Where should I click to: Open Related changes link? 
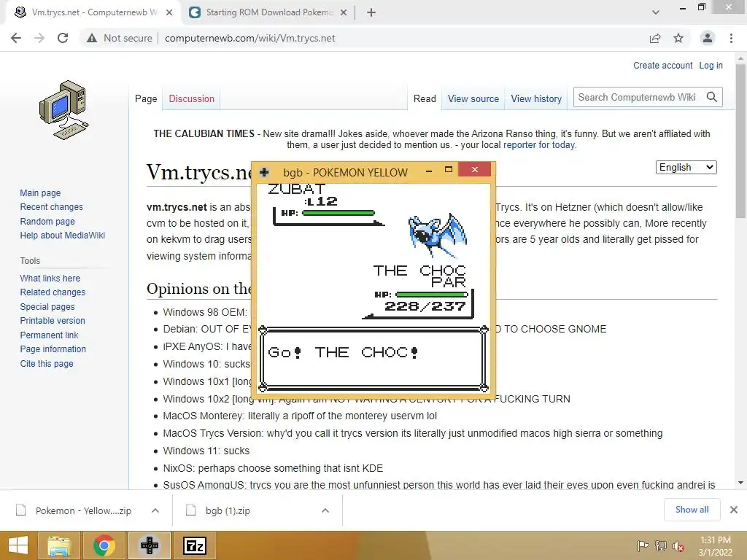point(53,292)
